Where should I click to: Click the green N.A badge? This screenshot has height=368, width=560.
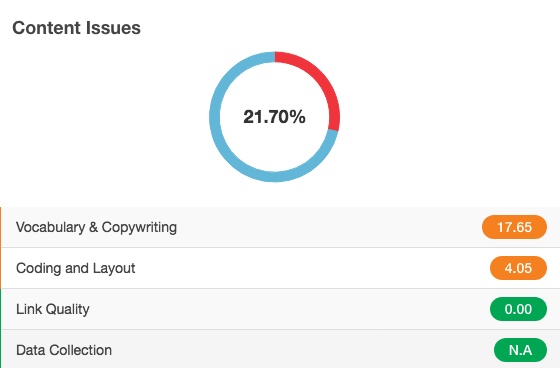[520, 350]
